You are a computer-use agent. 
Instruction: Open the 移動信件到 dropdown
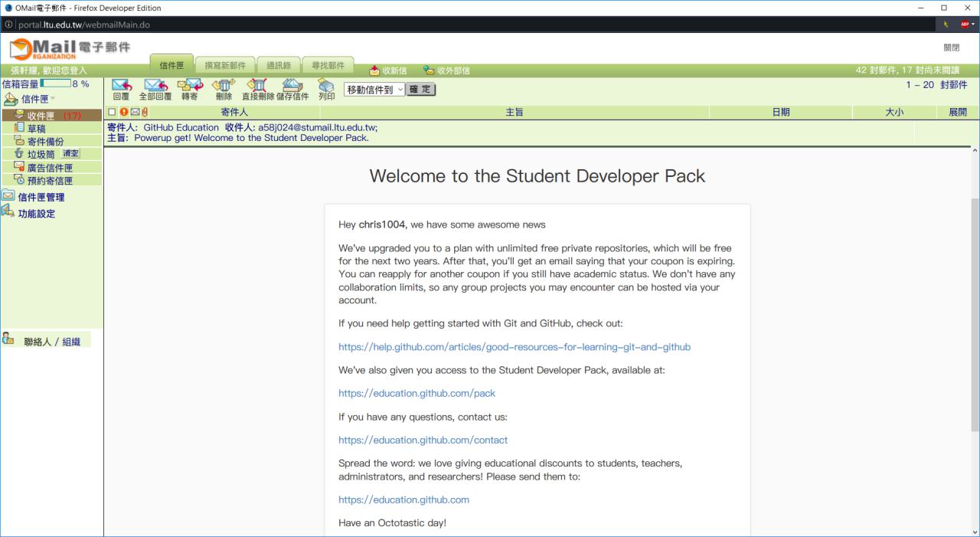[x=374, y=90]
